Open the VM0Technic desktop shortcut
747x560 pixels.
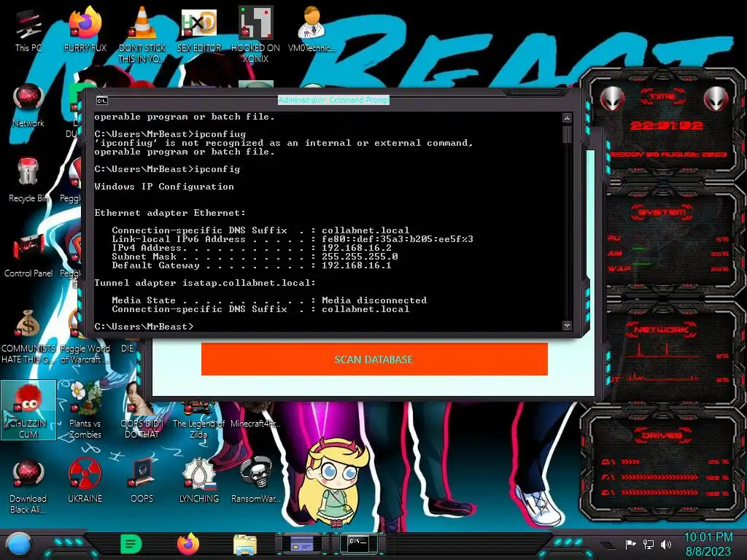pos(312,29)
